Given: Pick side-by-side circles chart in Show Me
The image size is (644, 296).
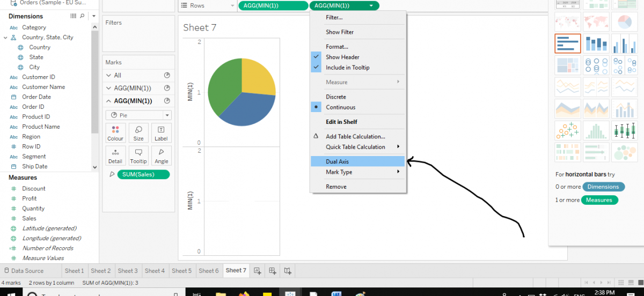Looking at the screenshot, I should tap(624, 65).
